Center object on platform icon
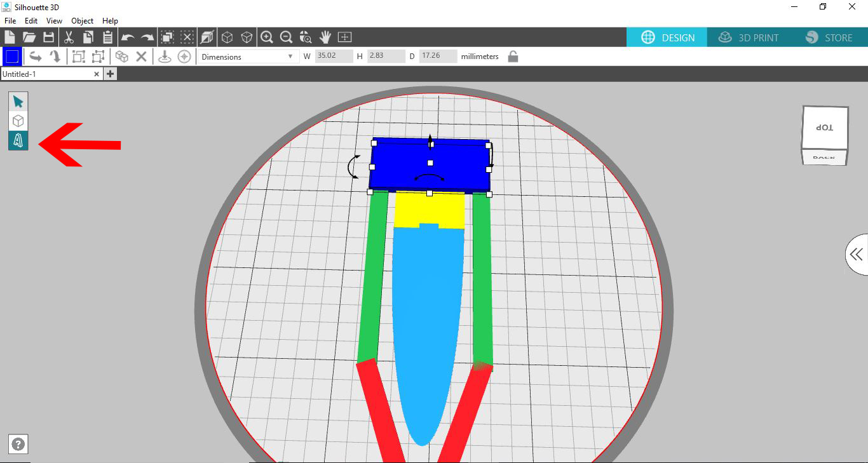 click(184, 57)
